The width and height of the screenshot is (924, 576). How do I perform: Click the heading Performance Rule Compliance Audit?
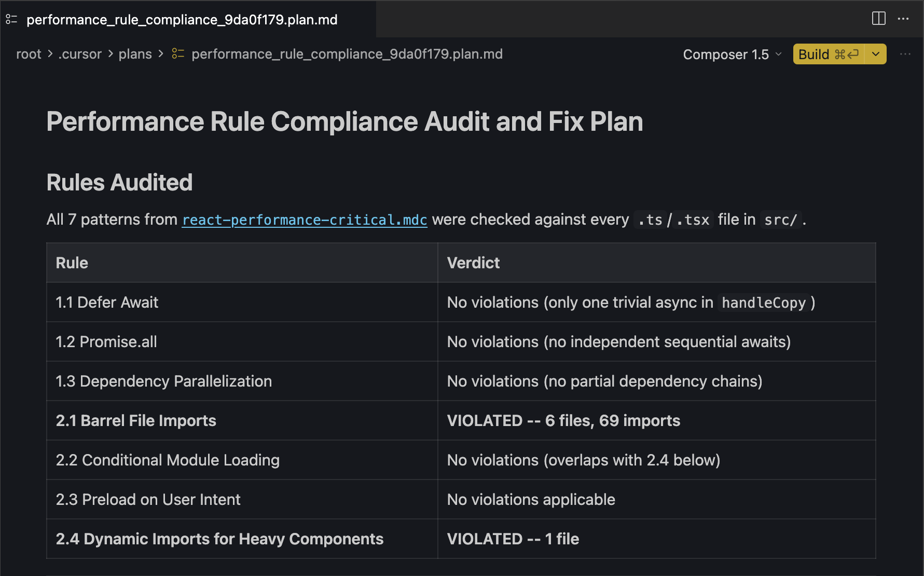[344, 121]
